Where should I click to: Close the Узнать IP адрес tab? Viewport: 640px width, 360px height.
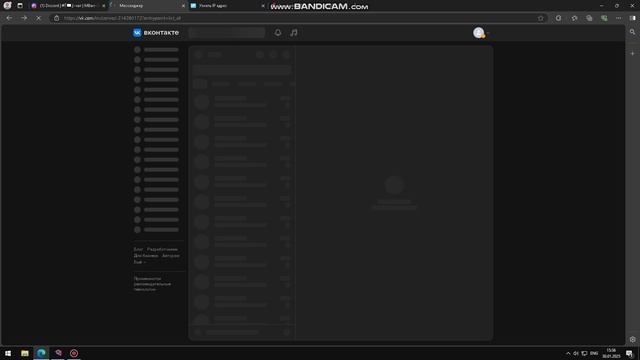point(262,6)
